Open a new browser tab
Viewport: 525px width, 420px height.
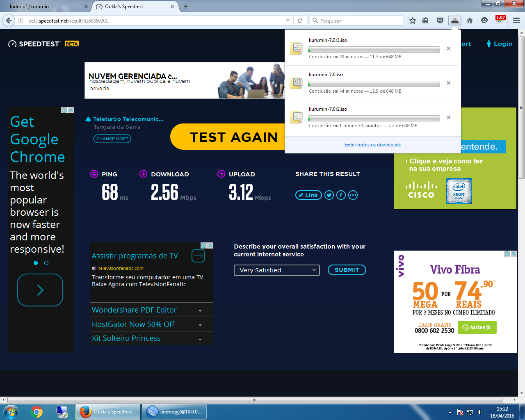click(186, 7)
